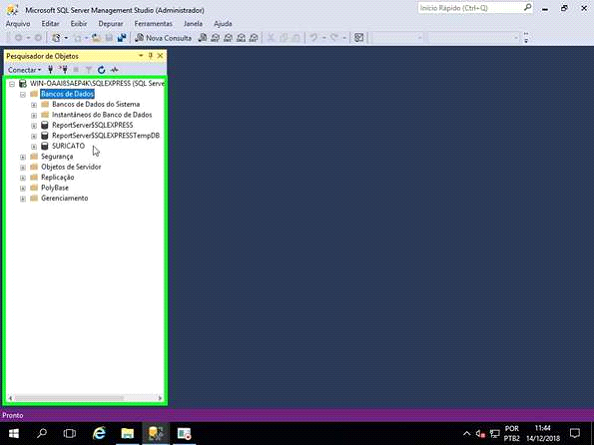This screenshot has width=595, height=446.
Task: Open the Janela menu
Action: [x=193, y=24]
